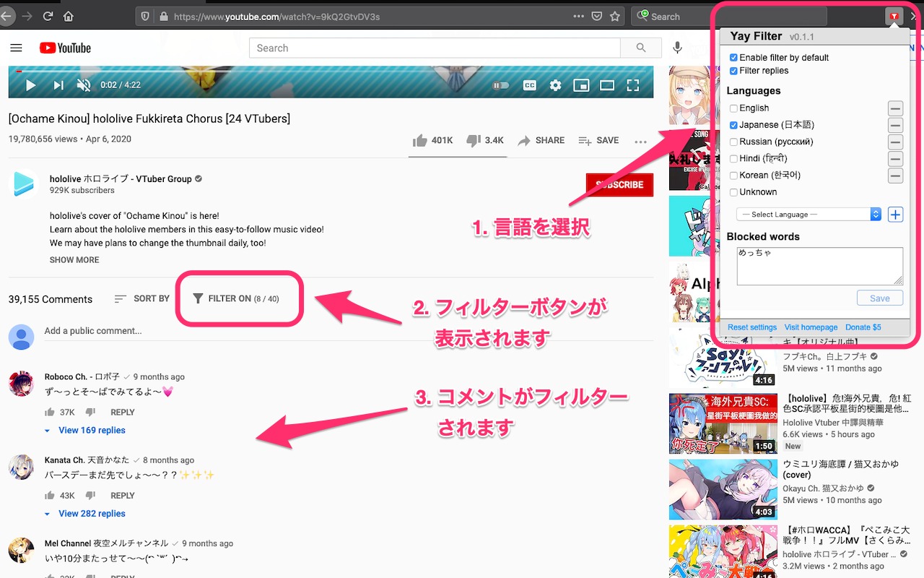Dislike Roboco Ch. comment
Viewport: 924px width, 578px height.
[x=90, y=413]
